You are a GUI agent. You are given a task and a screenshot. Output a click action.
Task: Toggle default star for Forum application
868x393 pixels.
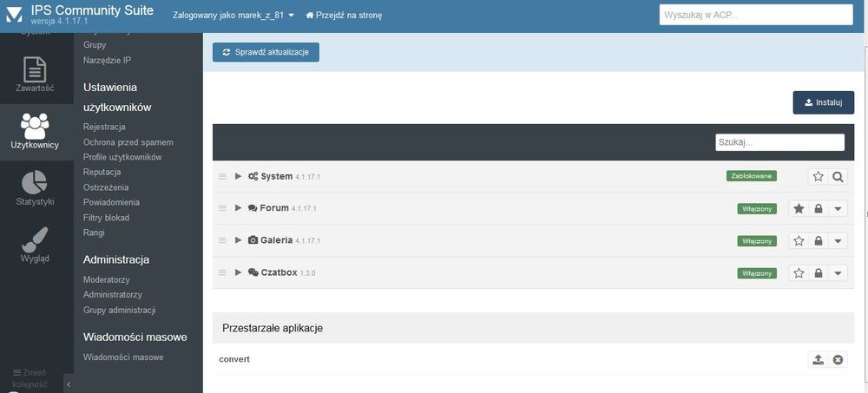pyautogui.click(x=799, y=209)
